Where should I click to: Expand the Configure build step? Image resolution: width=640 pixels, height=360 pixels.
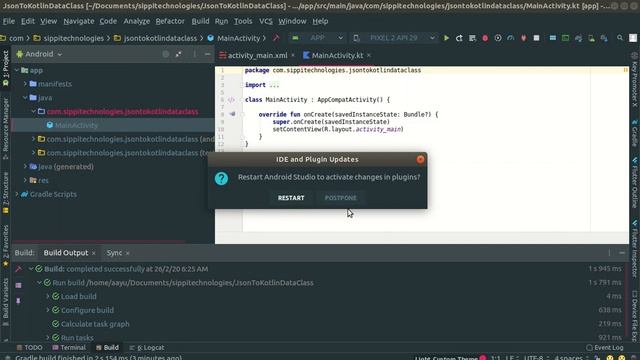(x=48, y=310)
